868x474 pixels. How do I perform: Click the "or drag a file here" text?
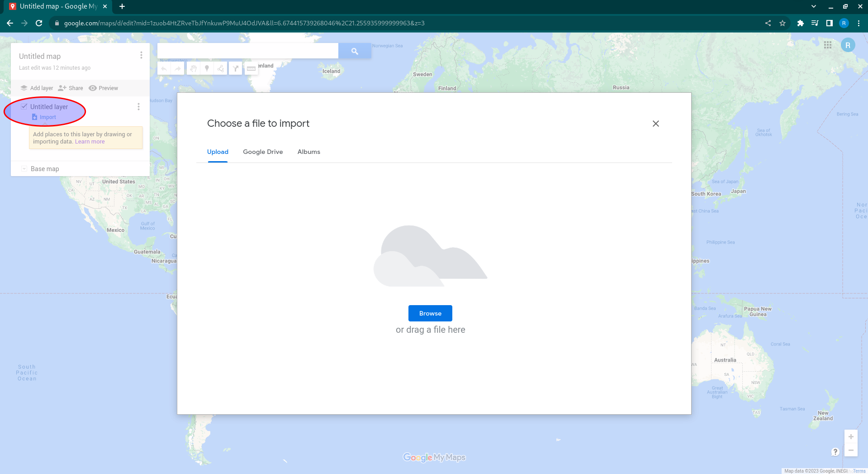(431, 330)
